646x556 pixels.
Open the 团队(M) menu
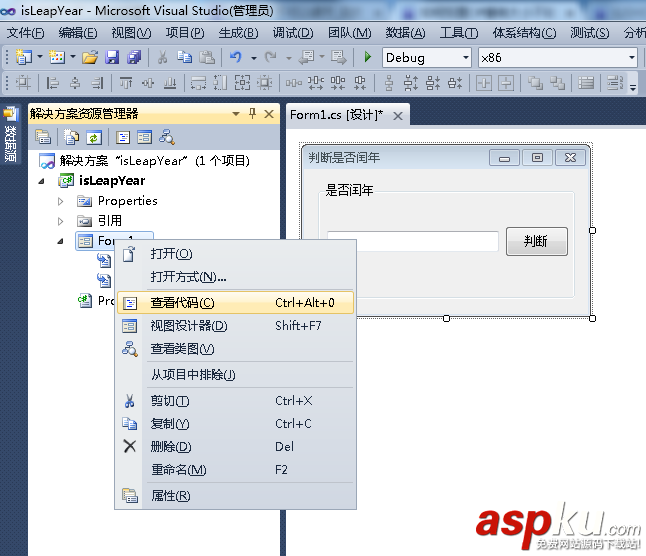click(350, 33)
